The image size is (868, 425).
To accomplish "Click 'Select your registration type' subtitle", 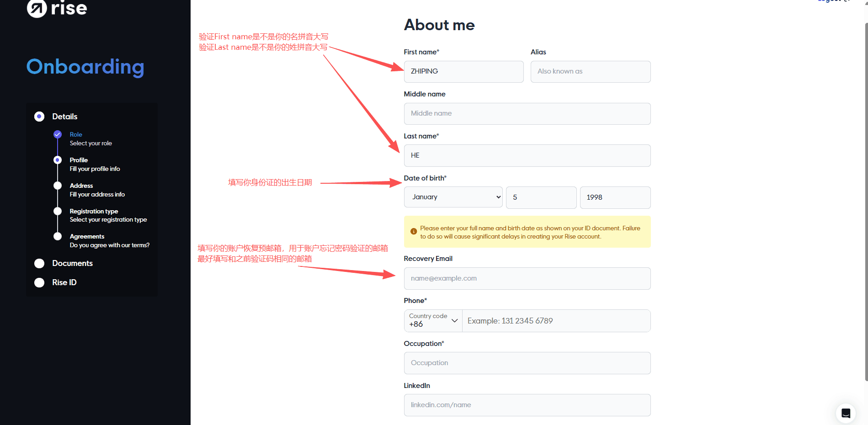I will [x=108, y=220].
